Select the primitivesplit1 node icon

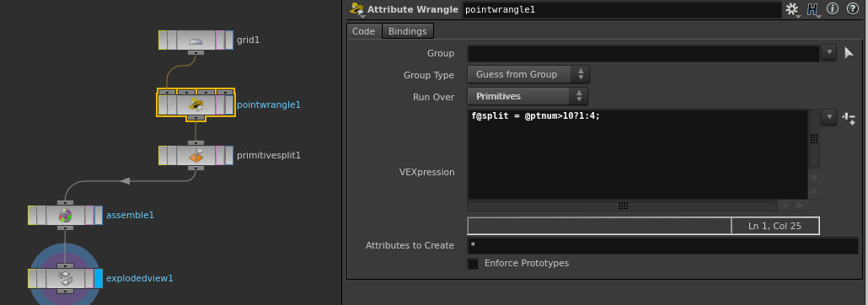tap(196, 156)
